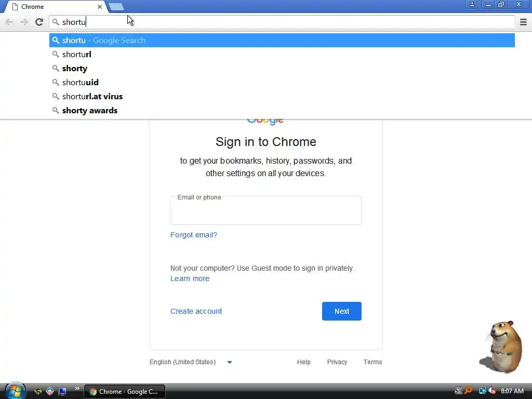
Task: Pick the 'shortuuid' suggestion
Action: click(282, 83)
